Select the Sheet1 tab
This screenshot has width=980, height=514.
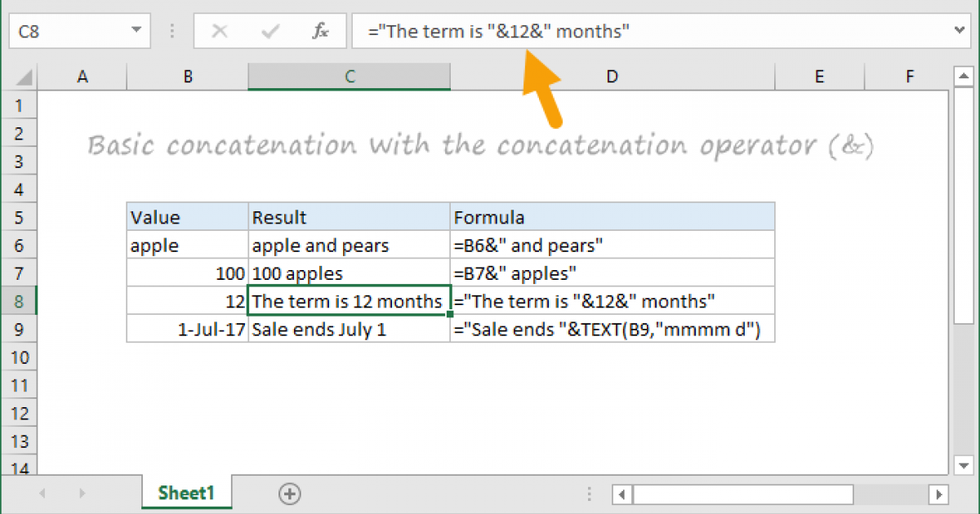pyautogui.click(x=186, y=493)
